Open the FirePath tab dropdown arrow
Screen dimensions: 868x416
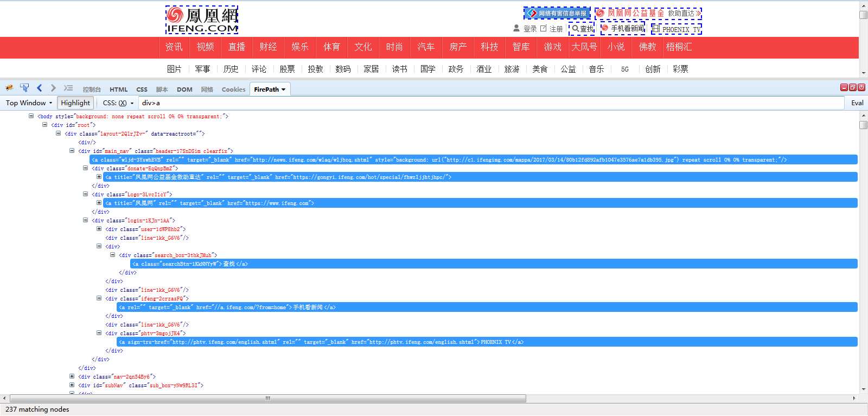[x=283, y=89]
